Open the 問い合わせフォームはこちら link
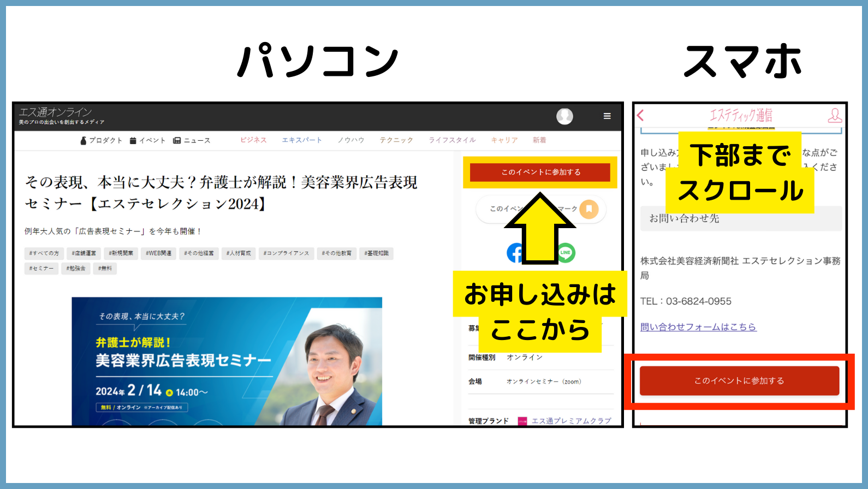The height and width of the screenshot is (489, 868). (x=698, y=327)
